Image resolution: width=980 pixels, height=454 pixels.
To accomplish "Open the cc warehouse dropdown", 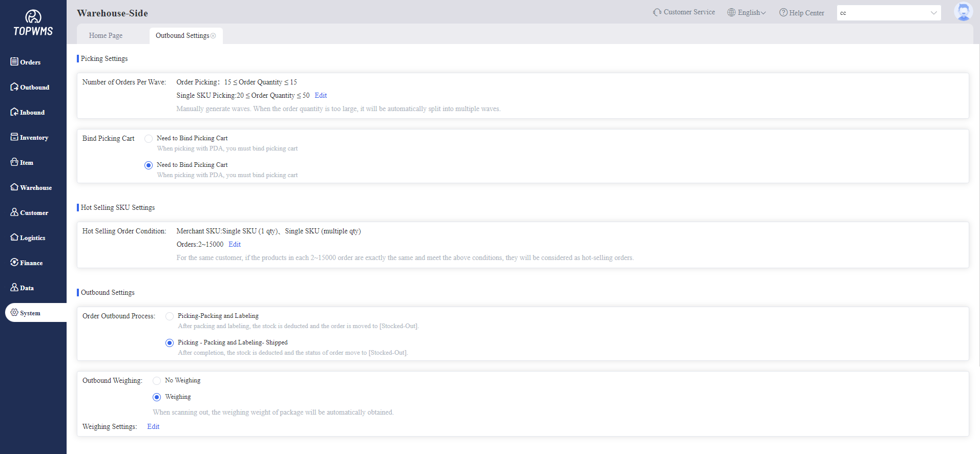I will click(x=889, y=13).
